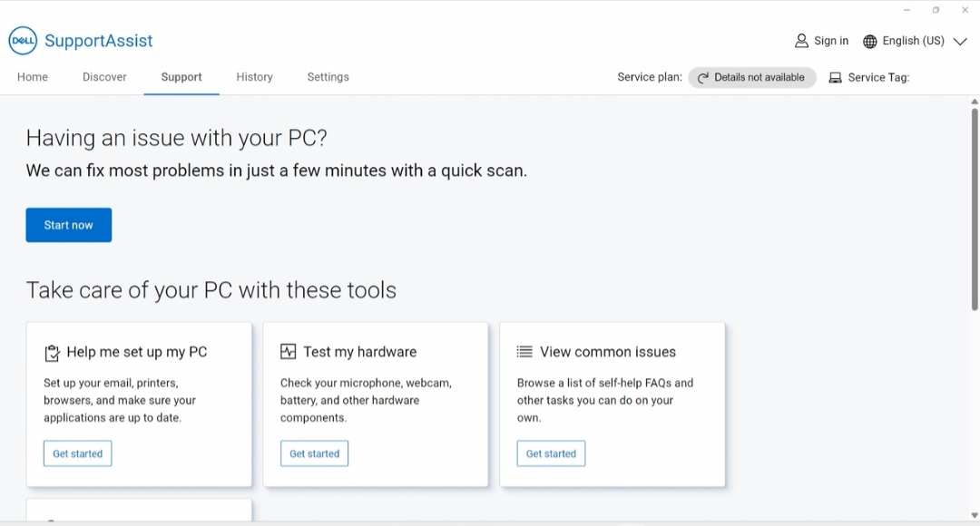The image size is (980, 526).
Task: Open the Settings tab
Action: click(328, 77)
